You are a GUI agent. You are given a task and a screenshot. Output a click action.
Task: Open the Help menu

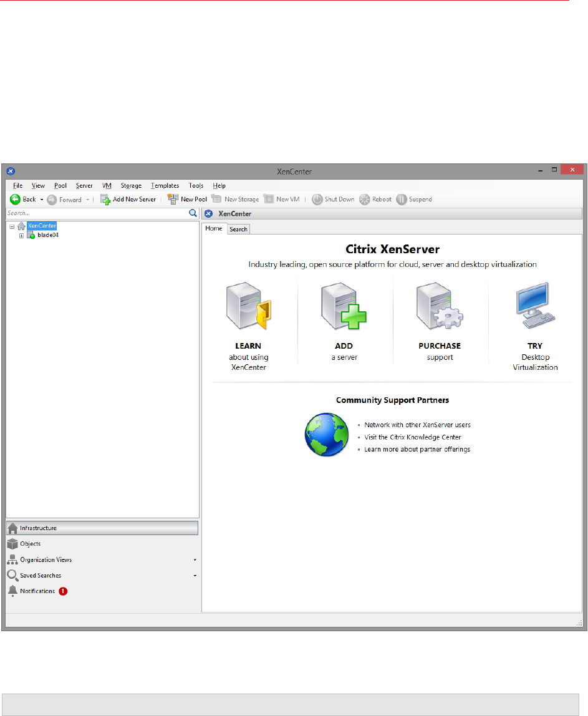click(x=219, y=186)
